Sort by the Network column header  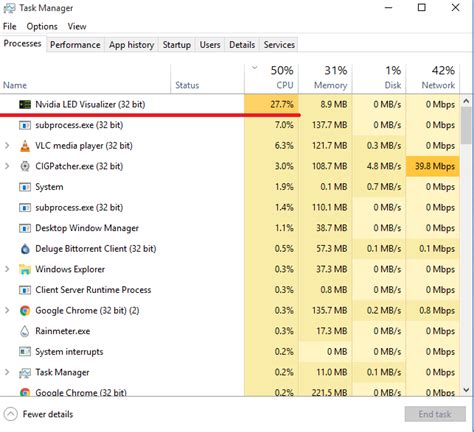[x=433, y=78]
